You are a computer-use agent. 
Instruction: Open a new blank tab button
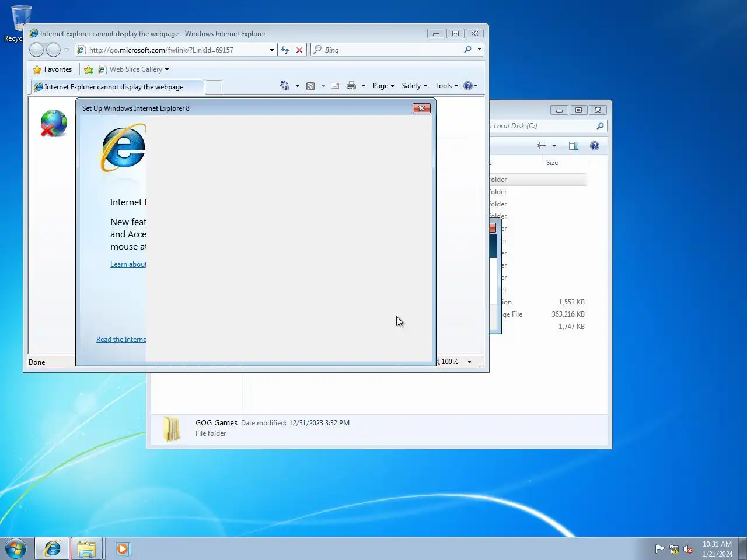pos(214,87)
